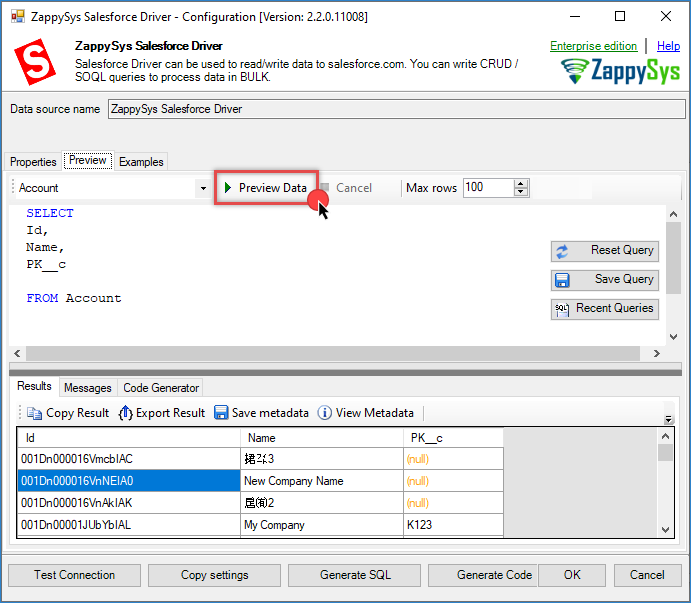The image size is (691, 603).
Task: Click the Max rows input field
Action: [487, 188]
